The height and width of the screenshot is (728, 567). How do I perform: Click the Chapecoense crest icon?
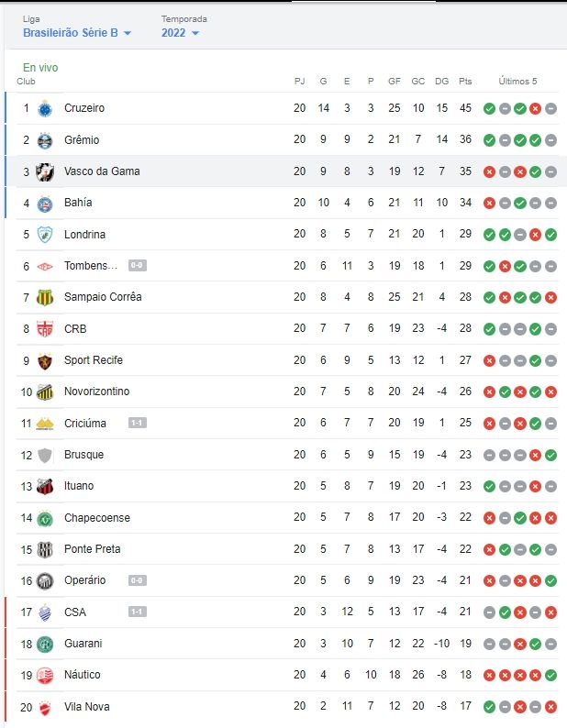coord(45,518)
